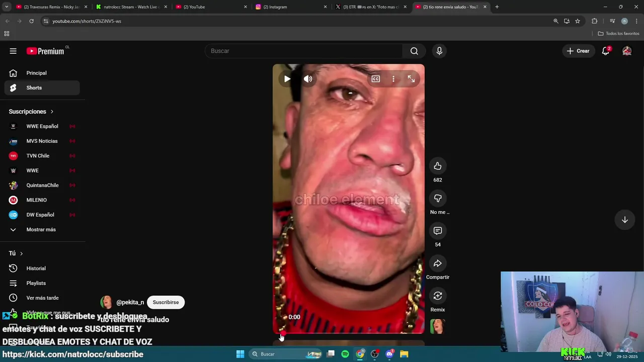
Task: Open Ver más tarde list
Action: 42,298
